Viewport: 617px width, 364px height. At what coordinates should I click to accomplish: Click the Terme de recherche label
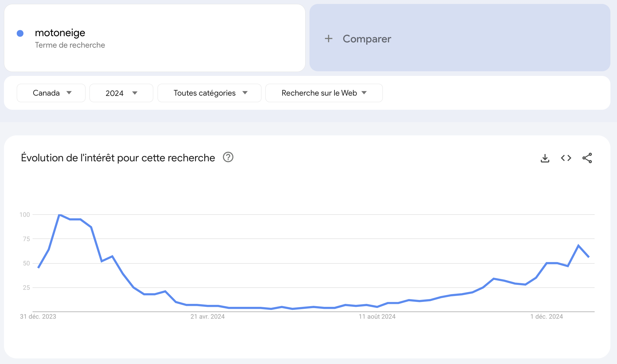coord(70,45)
